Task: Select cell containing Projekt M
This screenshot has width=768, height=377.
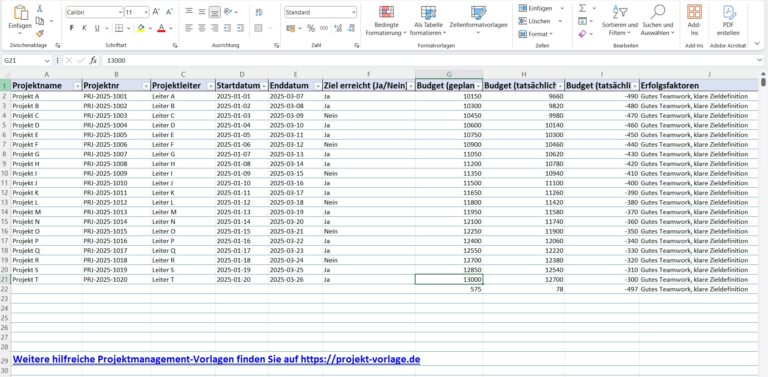Action: (47, 212)
